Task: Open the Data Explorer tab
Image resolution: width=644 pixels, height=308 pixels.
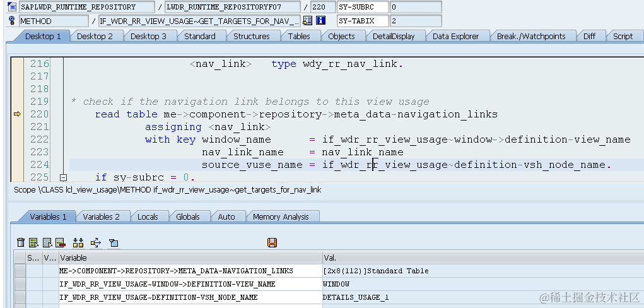Action: 455,36
